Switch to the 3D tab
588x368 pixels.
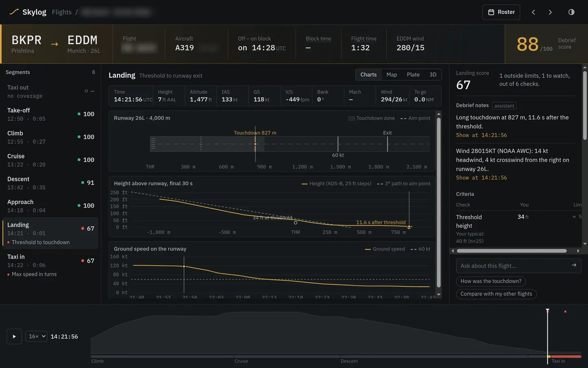pyautogui.click(x=433, y=75)
